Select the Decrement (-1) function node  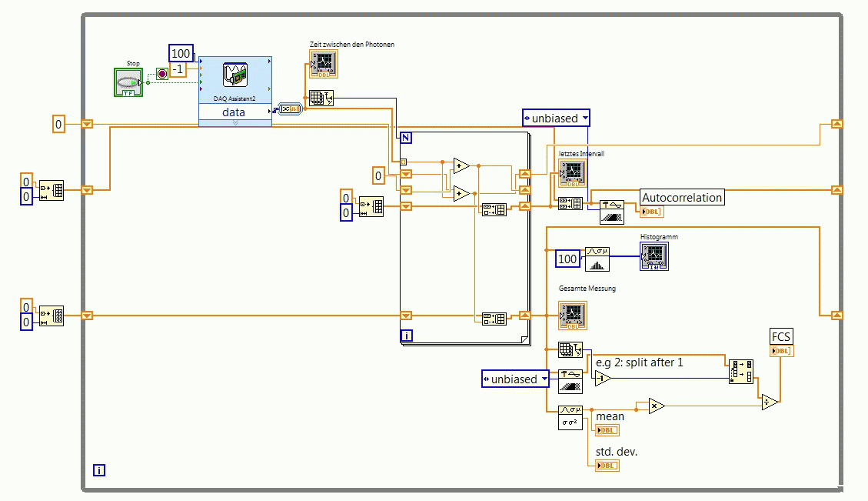tap(603, 379)
